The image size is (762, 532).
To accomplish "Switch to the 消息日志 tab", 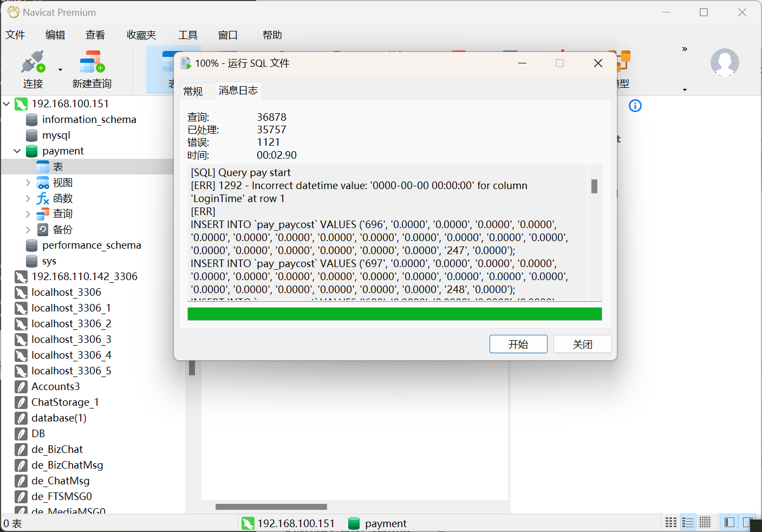I will (238, 90).
